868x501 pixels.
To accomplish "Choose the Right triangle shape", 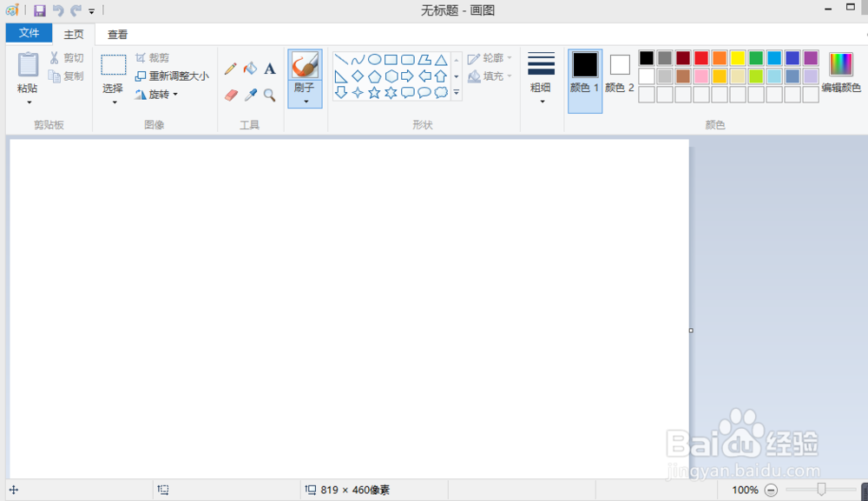I will point(341,76).
